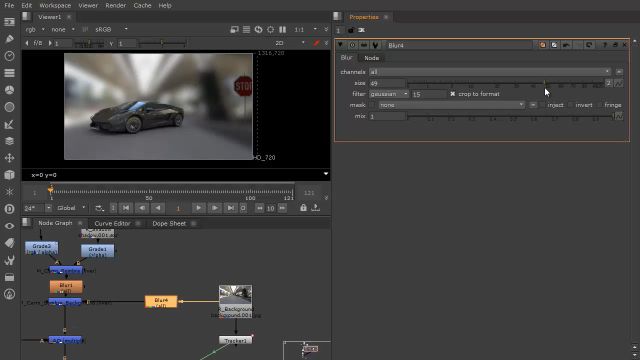Open the help question mark for Blur4
The height and width of the screenshot is (360, 640).
604,45
